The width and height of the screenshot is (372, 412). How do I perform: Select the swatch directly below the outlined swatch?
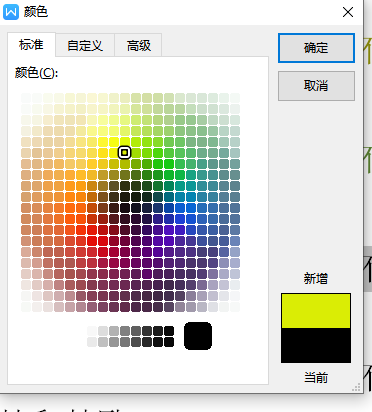tap(125, 164)
